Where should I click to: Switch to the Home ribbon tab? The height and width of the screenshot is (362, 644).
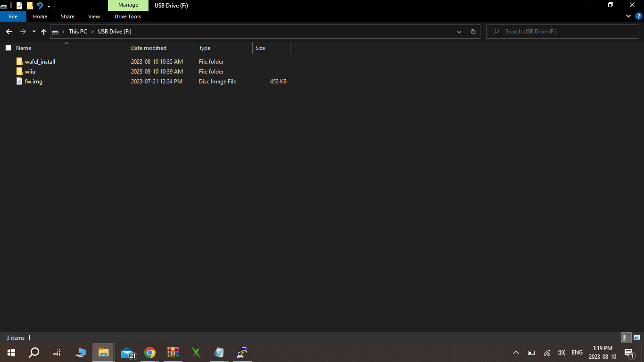[40, 16]
